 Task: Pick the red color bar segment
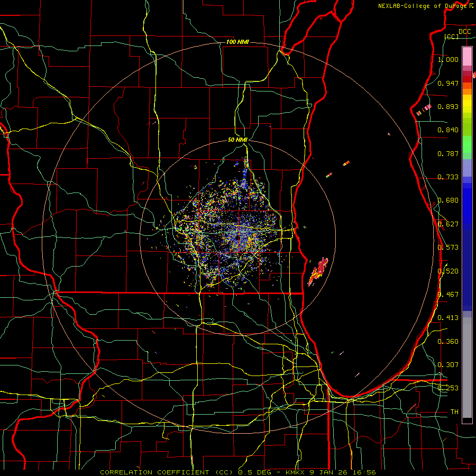467,79
